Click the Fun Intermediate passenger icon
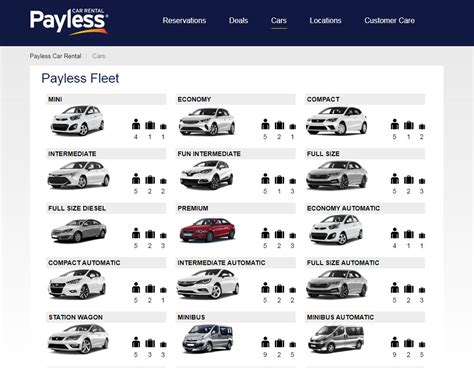This screenshot has height=368, width=474. pyautogui.click(x=265, y=179)
